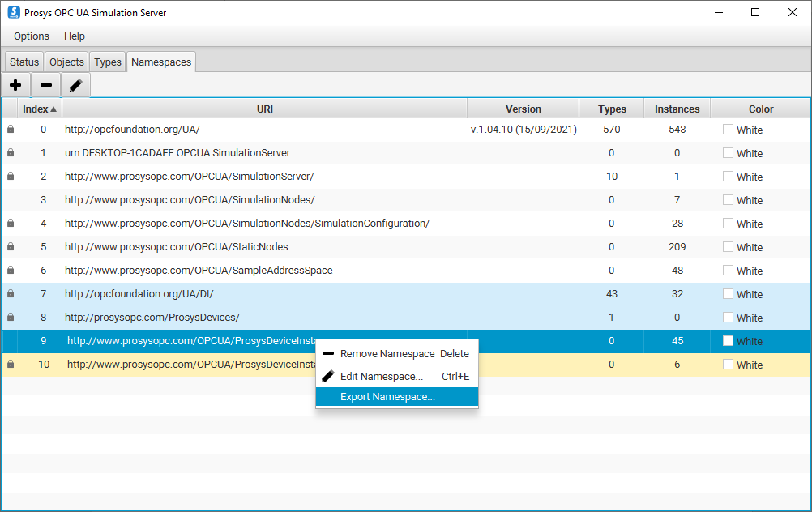Image resolution: width=812 pixels, height=512 pixels.
Task: Select the SimulationNodes namespace URI row
Action: click(190, 200)
